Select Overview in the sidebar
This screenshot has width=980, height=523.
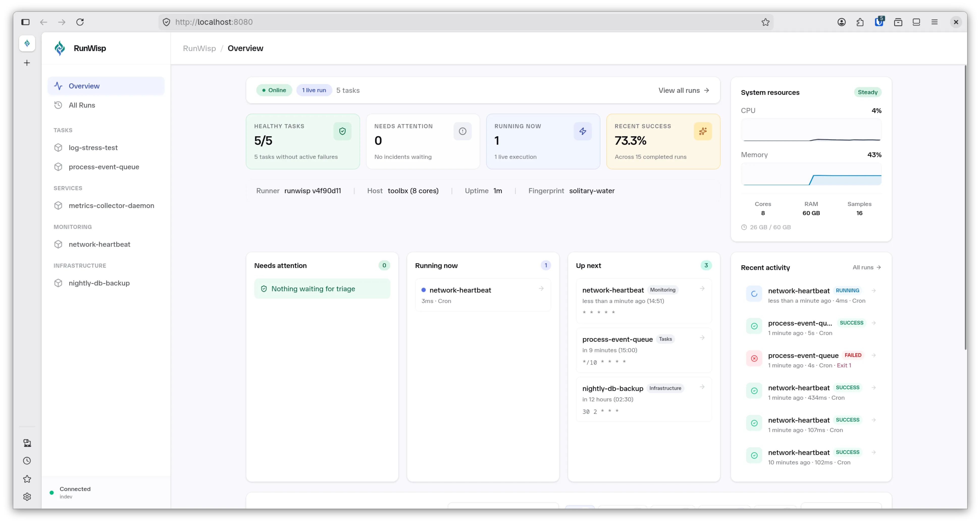coord(106,86)
